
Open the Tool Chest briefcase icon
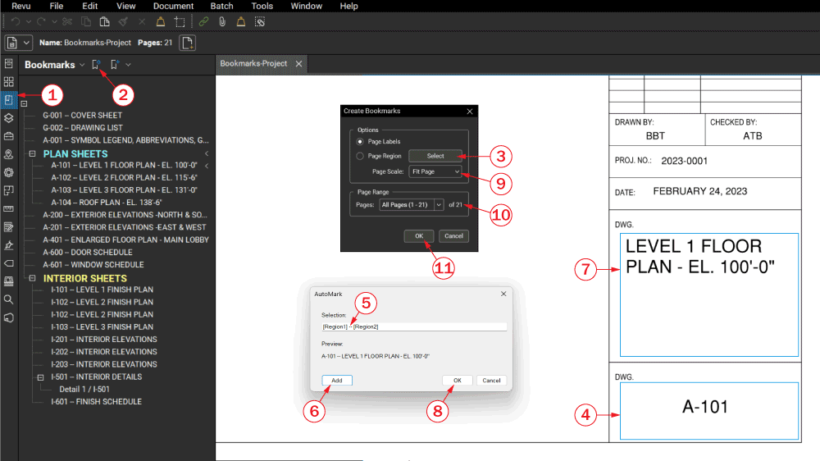click(9, 136)
